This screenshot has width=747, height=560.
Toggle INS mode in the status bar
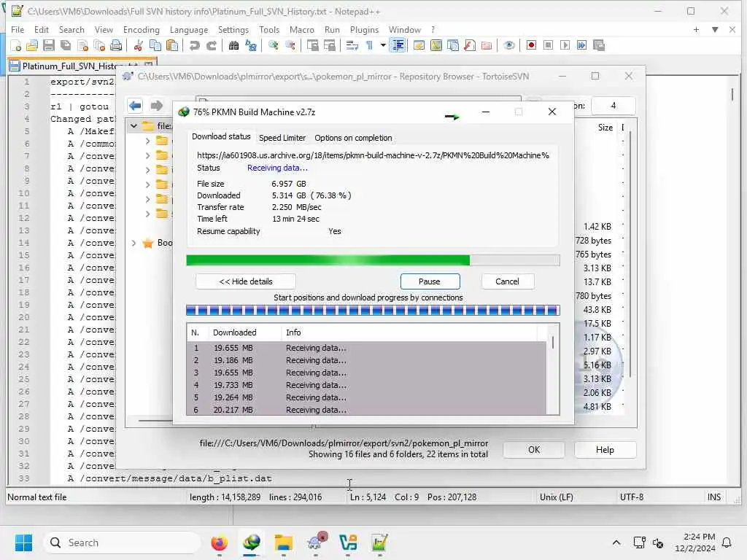click(x=714, y=497)
